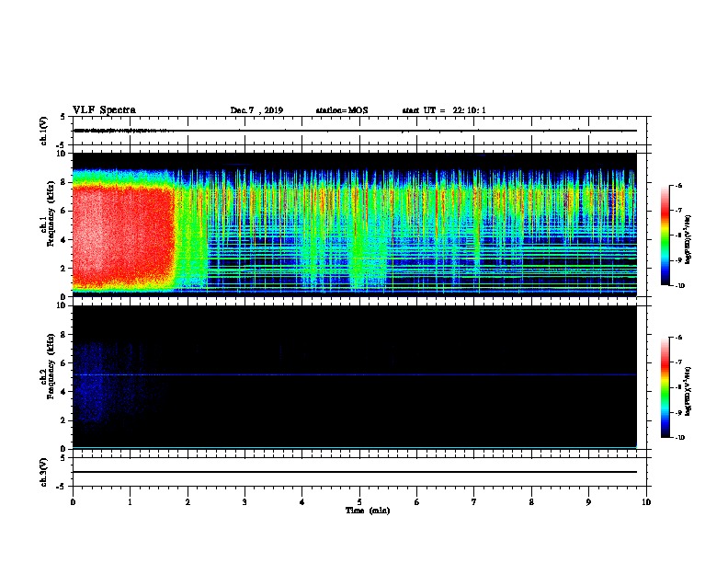Screen dimensions: 728x563
Task: Click the ch.3 voltage waveform trace
Action: 355,472
